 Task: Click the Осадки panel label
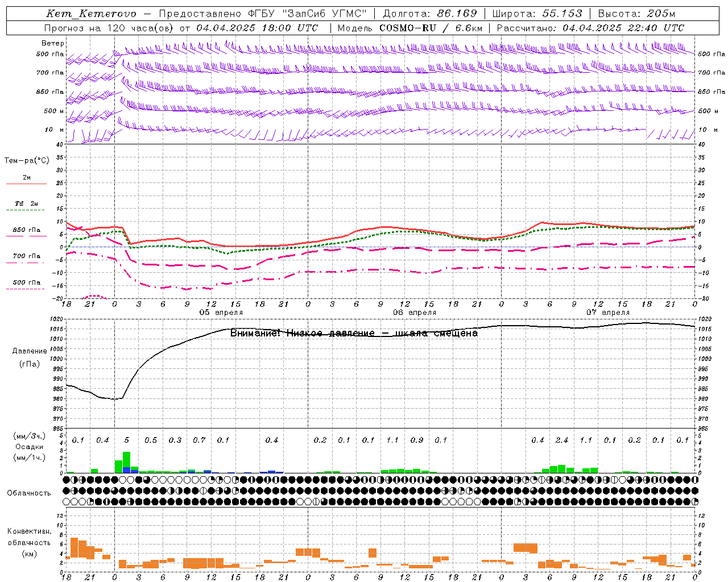[30, 447]
